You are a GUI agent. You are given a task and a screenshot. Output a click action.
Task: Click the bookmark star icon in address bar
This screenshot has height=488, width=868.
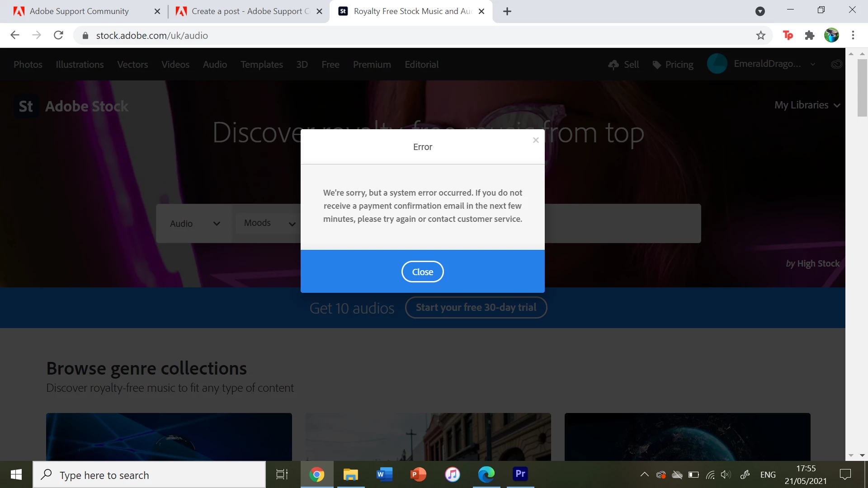pos(761,35)
